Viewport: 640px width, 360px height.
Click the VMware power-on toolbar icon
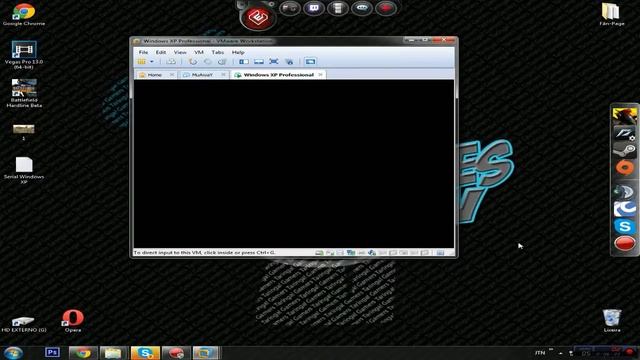click(141, 62)
